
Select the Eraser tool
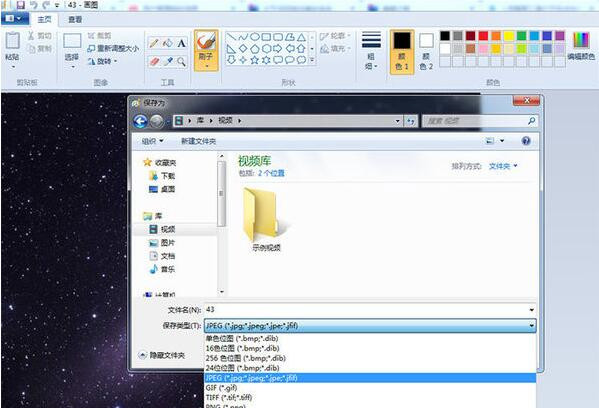[154, 61]
